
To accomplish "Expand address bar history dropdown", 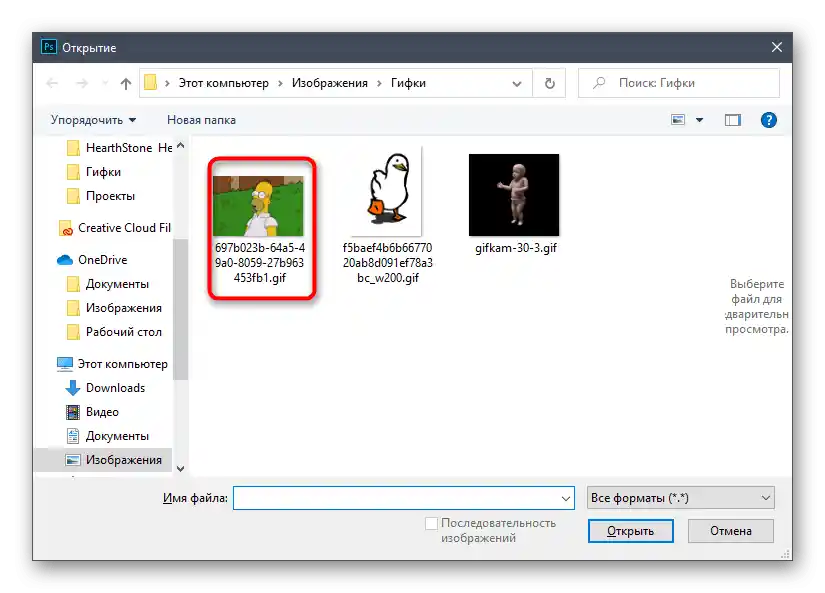I will tap(517, 83).
